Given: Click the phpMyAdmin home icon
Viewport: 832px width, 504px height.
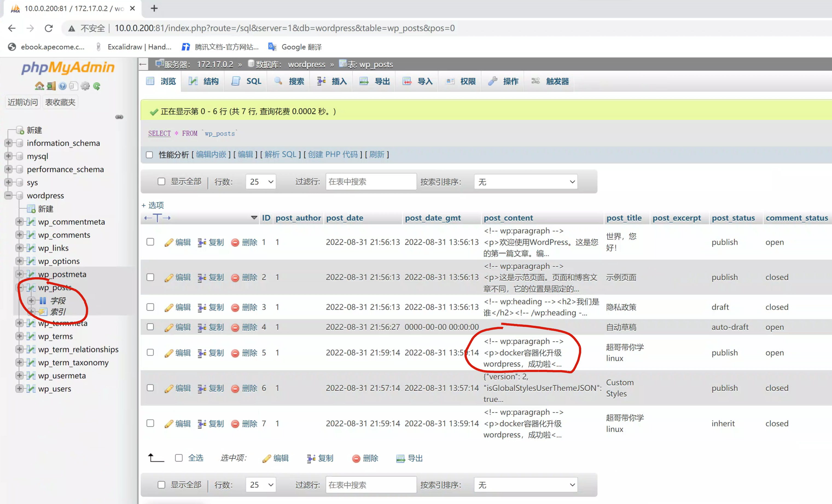Looking at the screenshot, I should point(39,86).
